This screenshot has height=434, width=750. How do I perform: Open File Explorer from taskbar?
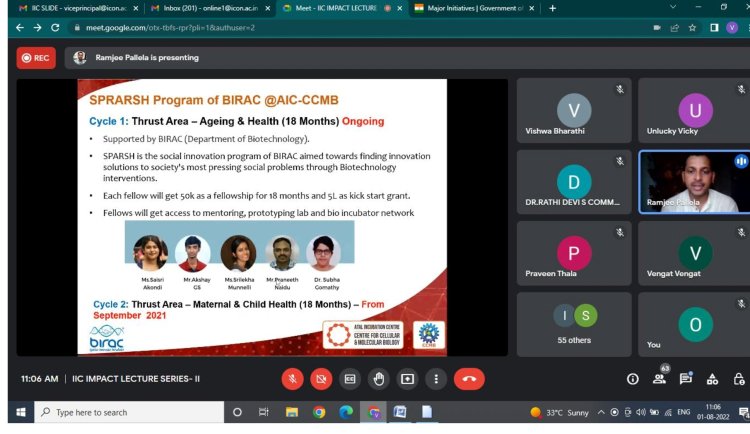pos(291,412)
